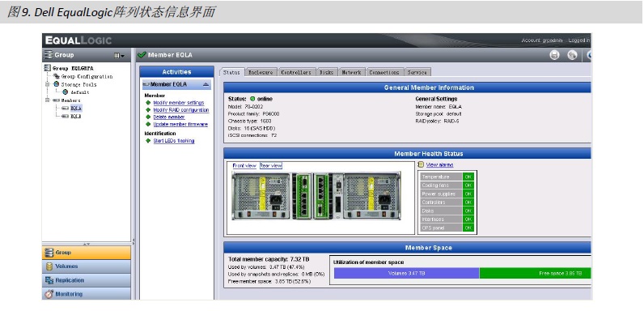Click the Disks health status row
Screen dimensions: 644x311
click(447, 211)
